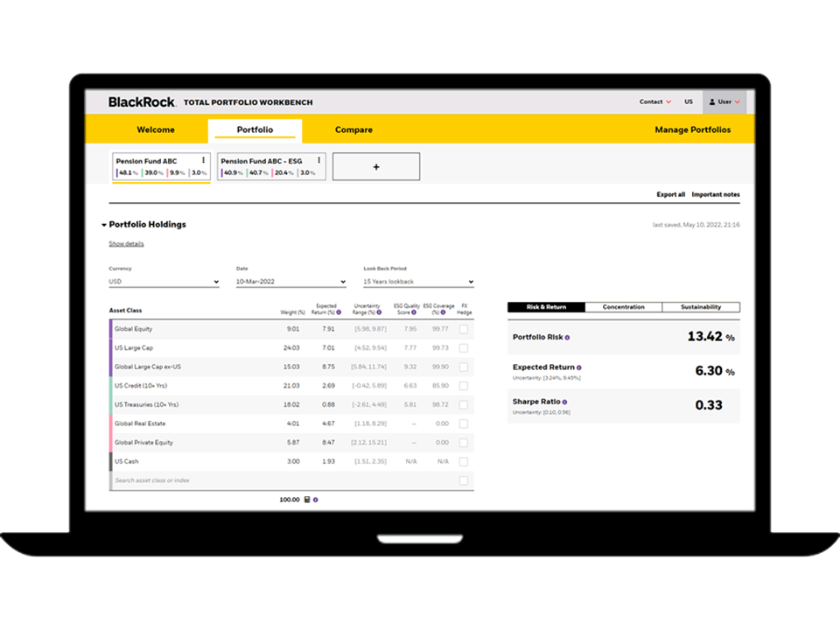The width and height of the screenshot is (840, 630).
Task: Enable FX Hedge for Global Equity
Action: click(463, 329)
